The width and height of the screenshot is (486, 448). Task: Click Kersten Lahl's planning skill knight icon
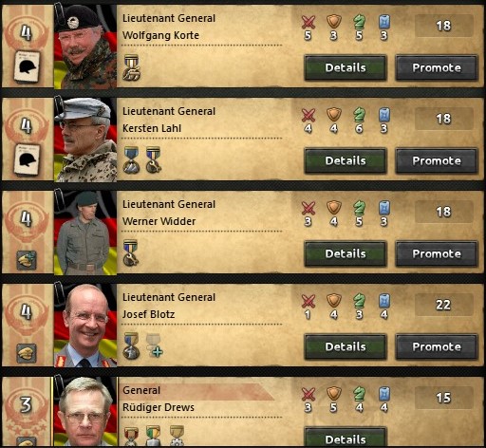click(x=359, y=115)
